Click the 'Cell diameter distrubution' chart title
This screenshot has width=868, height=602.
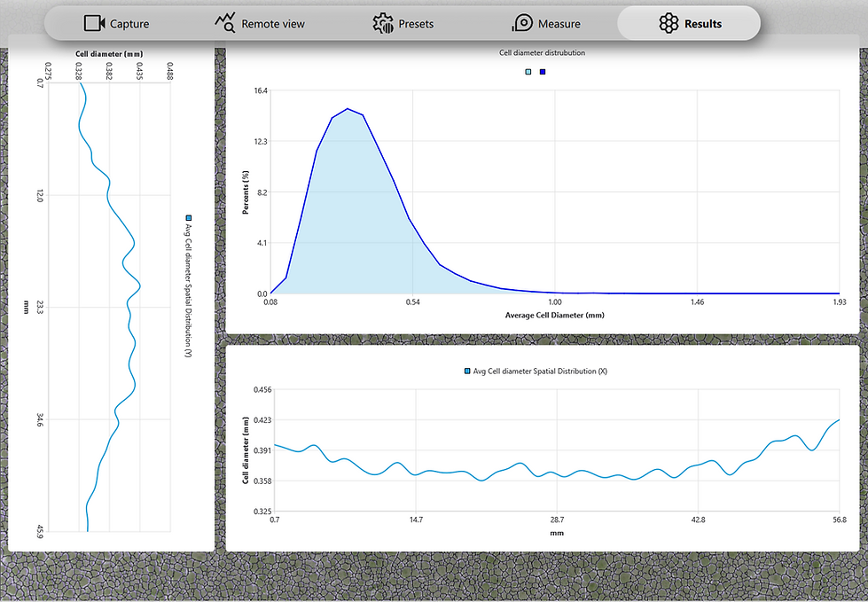click(542, 53)
